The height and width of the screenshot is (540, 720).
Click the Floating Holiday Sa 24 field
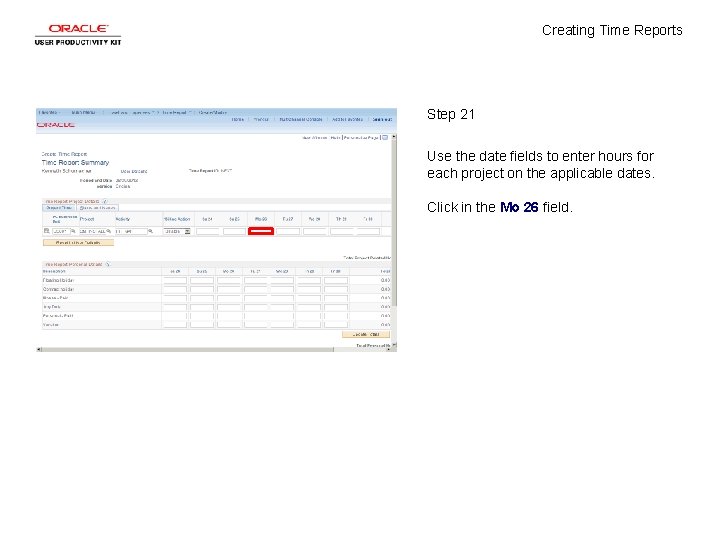(175, 280)
